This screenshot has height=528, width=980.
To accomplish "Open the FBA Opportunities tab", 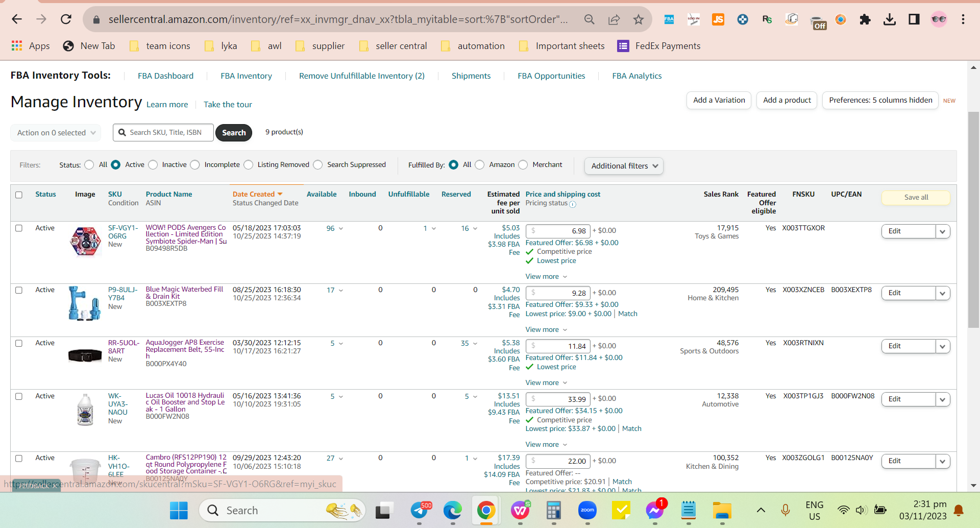I will tap(551, 76).
